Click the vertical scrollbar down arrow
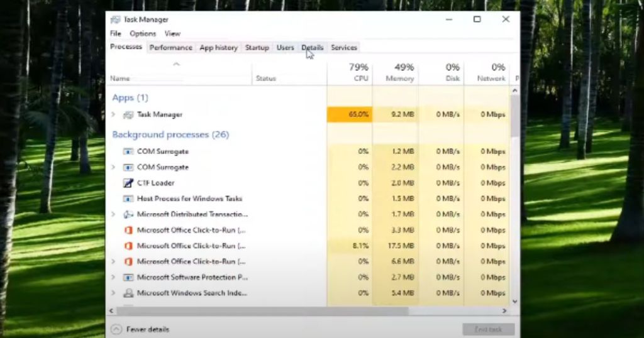Screen dimensions: 644x338 coord(515,302)
